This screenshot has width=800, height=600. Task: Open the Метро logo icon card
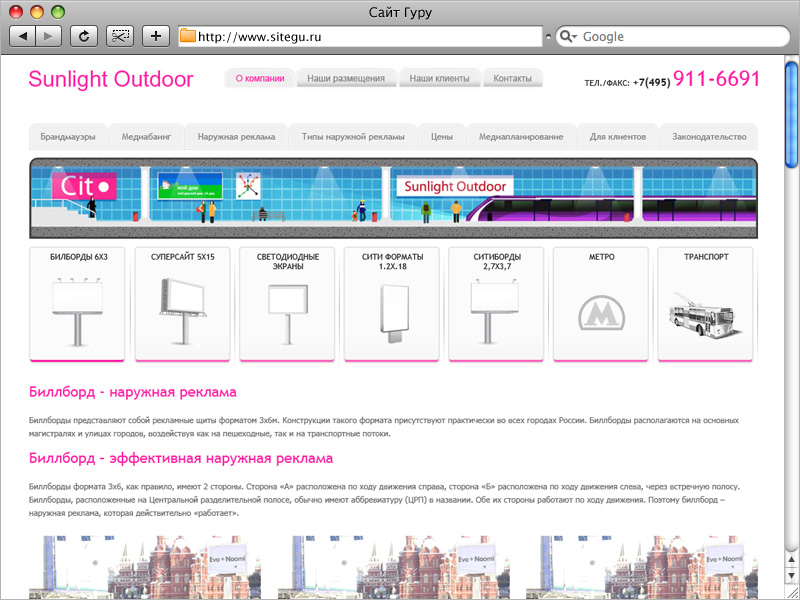[601, 305]
